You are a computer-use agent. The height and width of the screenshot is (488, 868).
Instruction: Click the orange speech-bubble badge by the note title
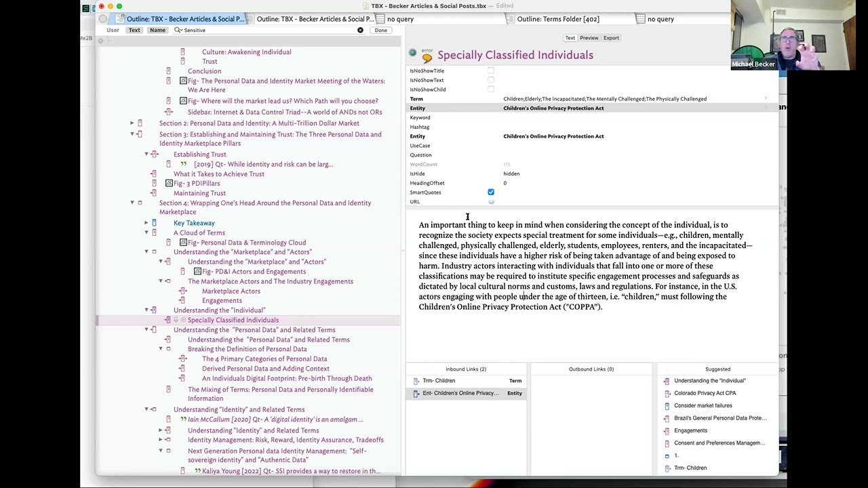pyautogui.click(x=427, y=59)
